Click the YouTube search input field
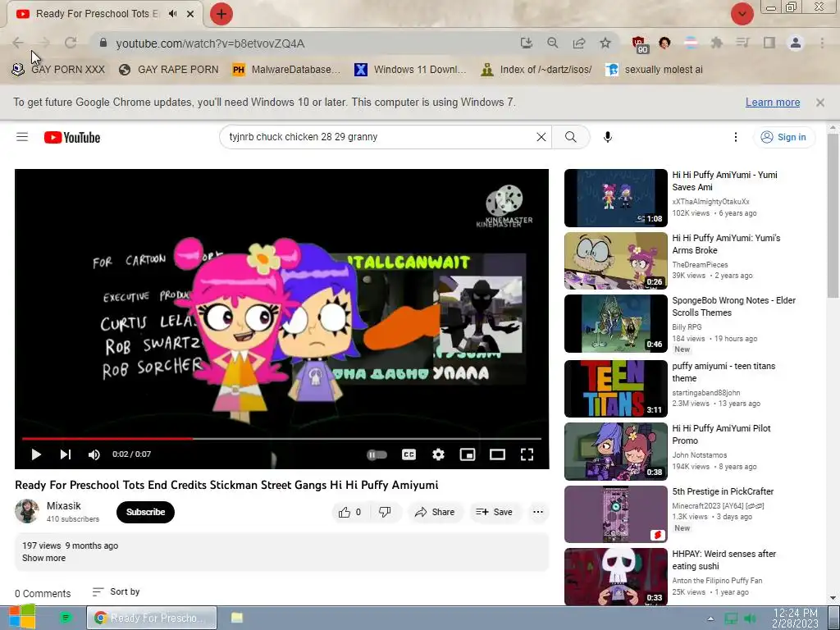The height and width of the screenshot is (630, 840). pos(377,137)
